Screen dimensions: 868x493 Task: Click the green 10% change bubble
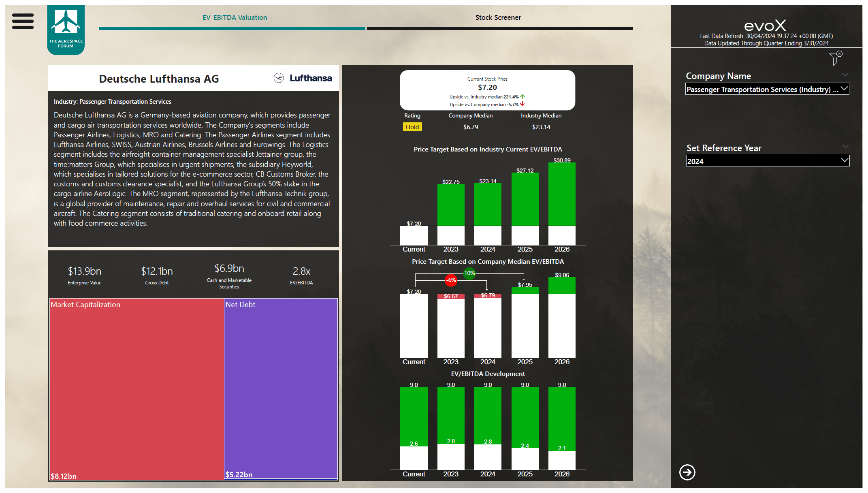coord(469,273)
